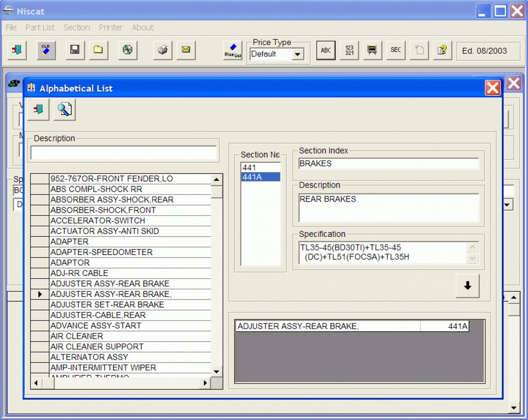Viewport: 528px width, 420px height.
Task: Click the floppy disk save icon
Action: click(75, 50)
